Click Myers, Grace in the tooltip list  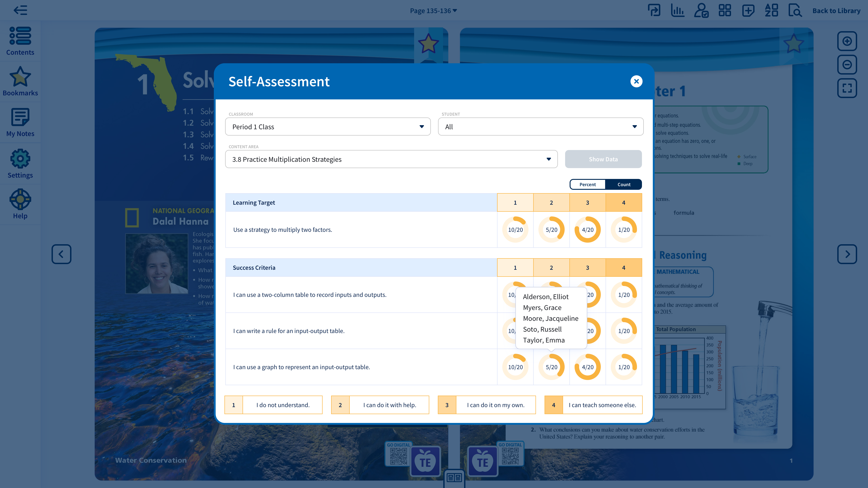(542, 307)
